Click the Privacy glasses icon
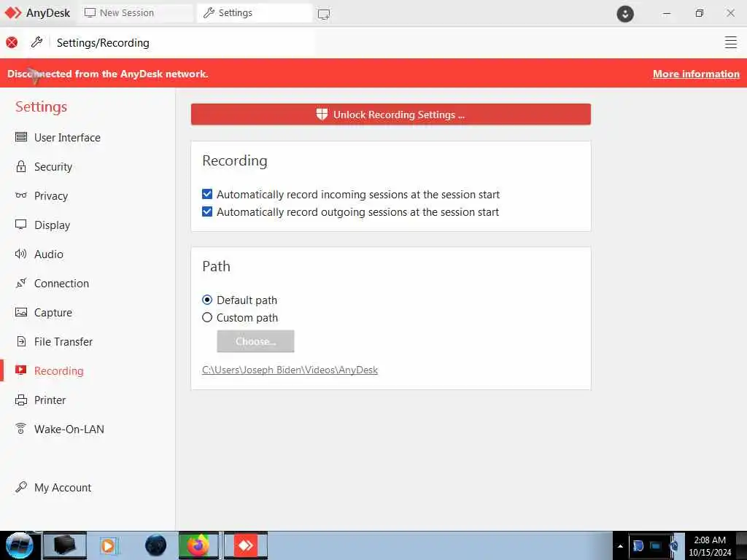 coord(21,195)
